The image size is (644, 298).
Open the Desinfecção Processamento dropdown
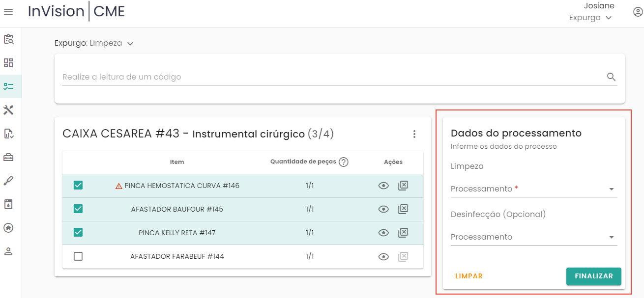[x=533, y=237]
